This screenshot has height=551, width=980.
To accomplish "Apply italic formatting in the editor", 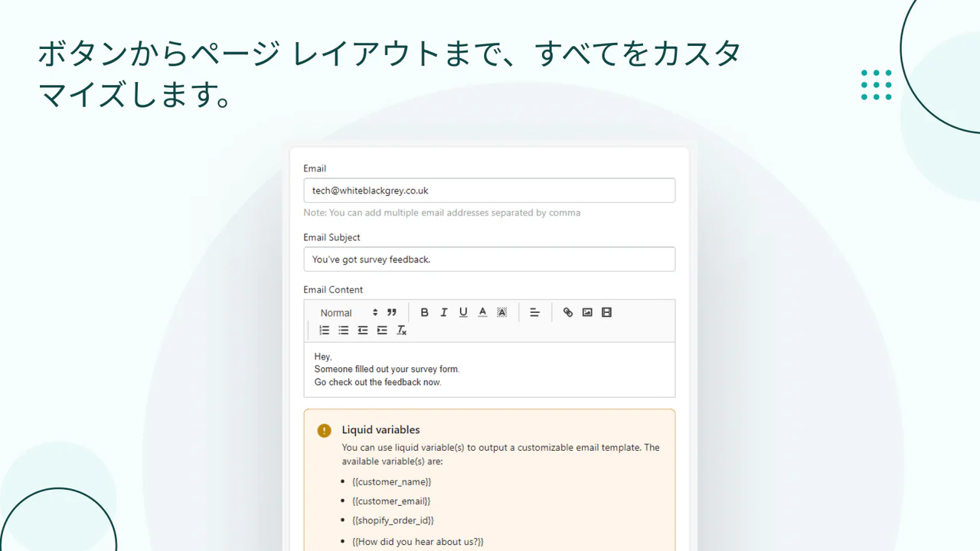I will pyautogui.click(x=443, y=312).
